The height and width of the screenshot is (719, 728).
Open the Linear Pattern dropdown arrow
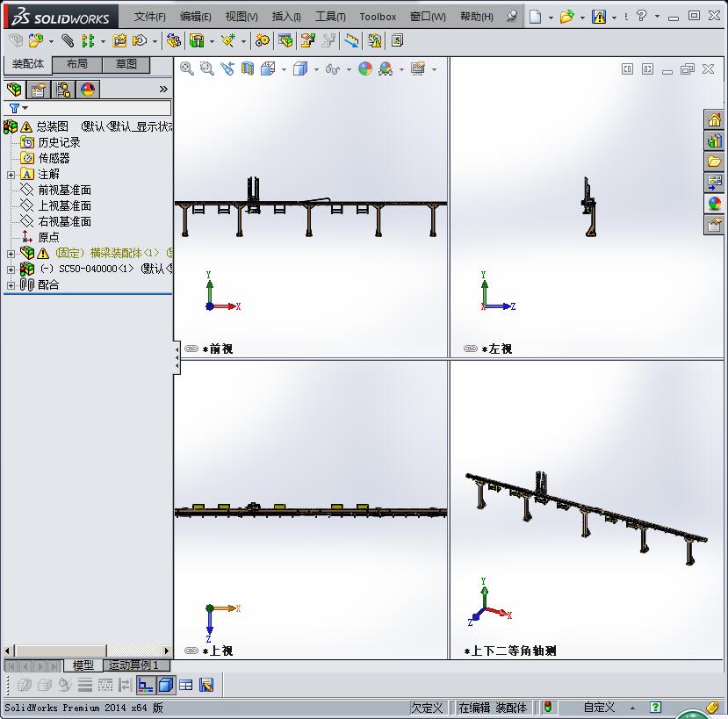[x=103, y=42]
